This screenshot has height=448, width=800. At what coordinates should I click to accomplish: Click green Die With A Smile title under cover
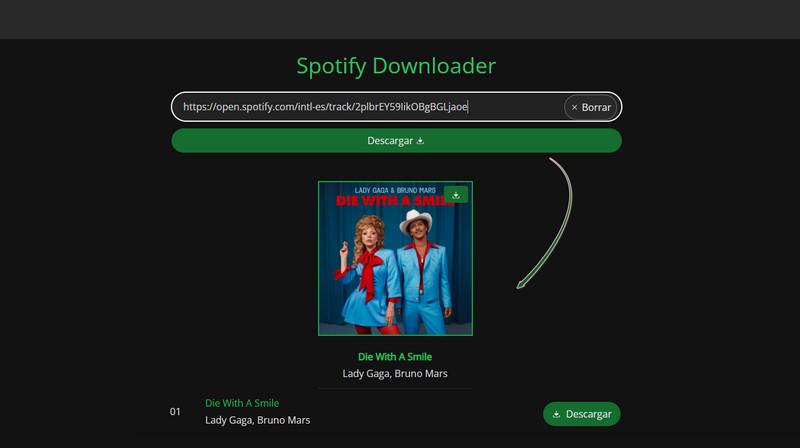(x=395, y=357)
